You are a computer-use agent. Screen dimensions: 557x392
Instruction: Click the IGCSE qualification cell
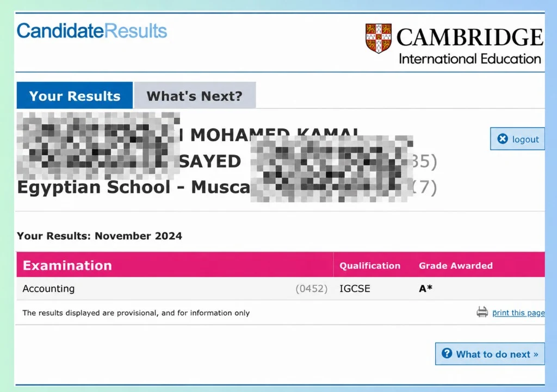click(355, 288)
